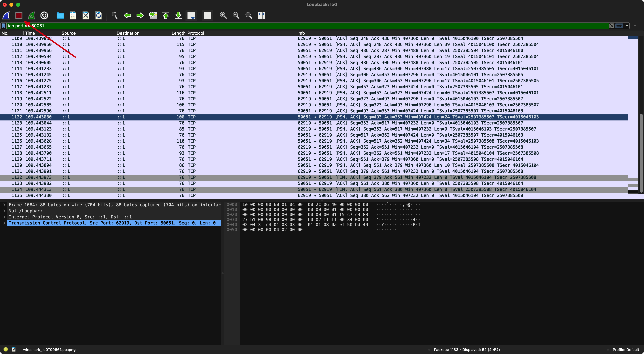Toggle auto-scroll during live capture

[x=191, y=15]
